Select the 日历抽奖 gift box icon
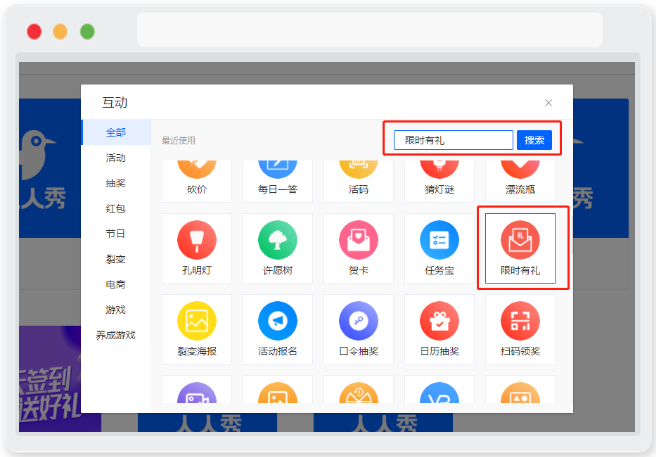The width and height of the screenshot is (656, 457). pyautogui.click(x=439, y=321)
